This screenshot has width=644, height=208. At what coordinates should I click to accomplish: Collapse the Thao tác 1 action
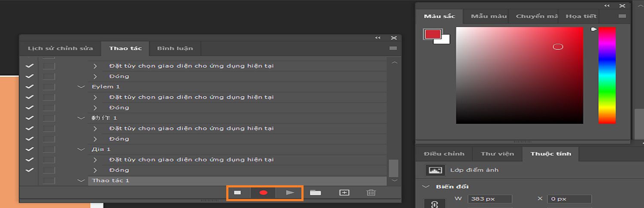[x=81, y=181]
